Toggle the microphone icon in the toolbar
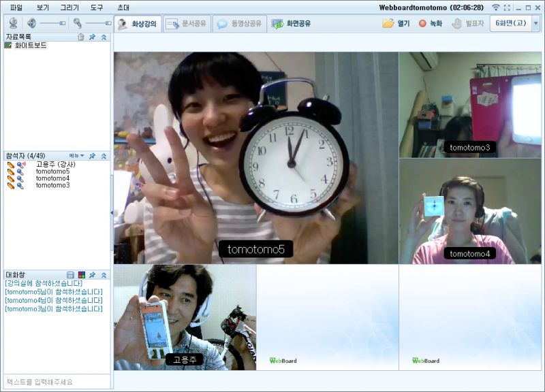This screenshot has width=545, height=392. pos(78,23)
